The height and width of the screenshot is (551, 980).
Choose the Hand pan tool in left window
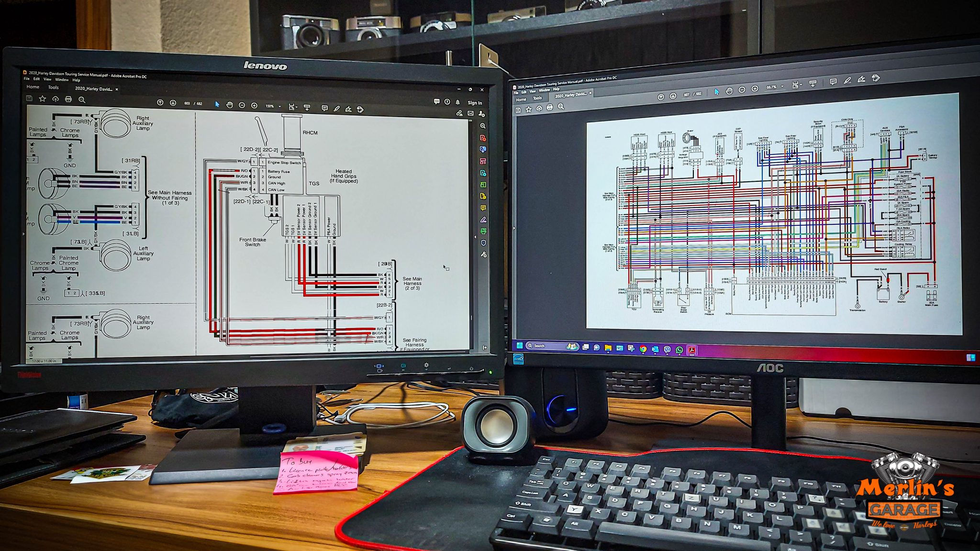click(230, 105)
